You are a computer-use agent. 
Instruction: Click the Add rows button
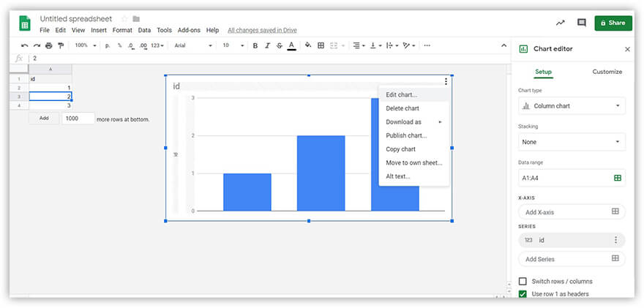[44, 119]
